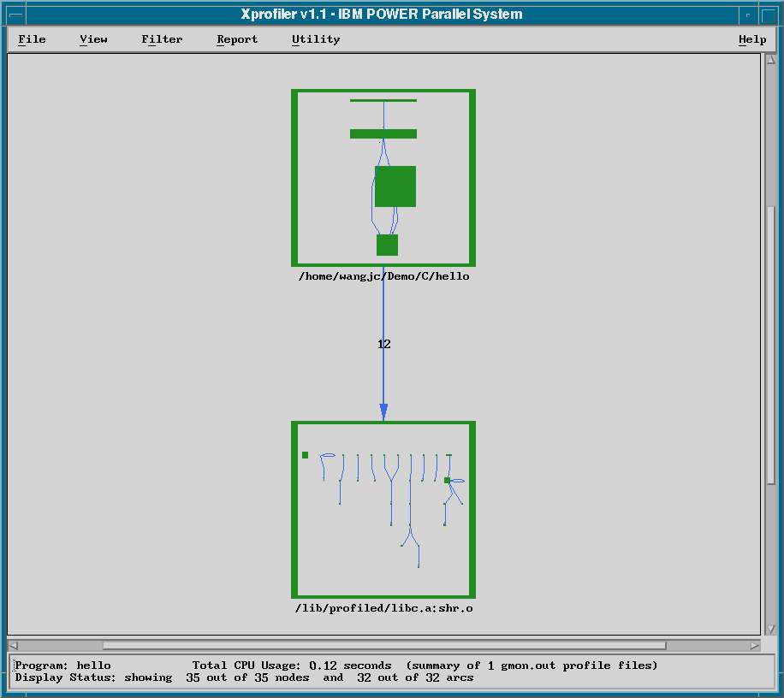784x698 pixels.
Task: Click the 'Total CPU Usage: 0.12 seconds' text
Action: (x=292, y=665)
